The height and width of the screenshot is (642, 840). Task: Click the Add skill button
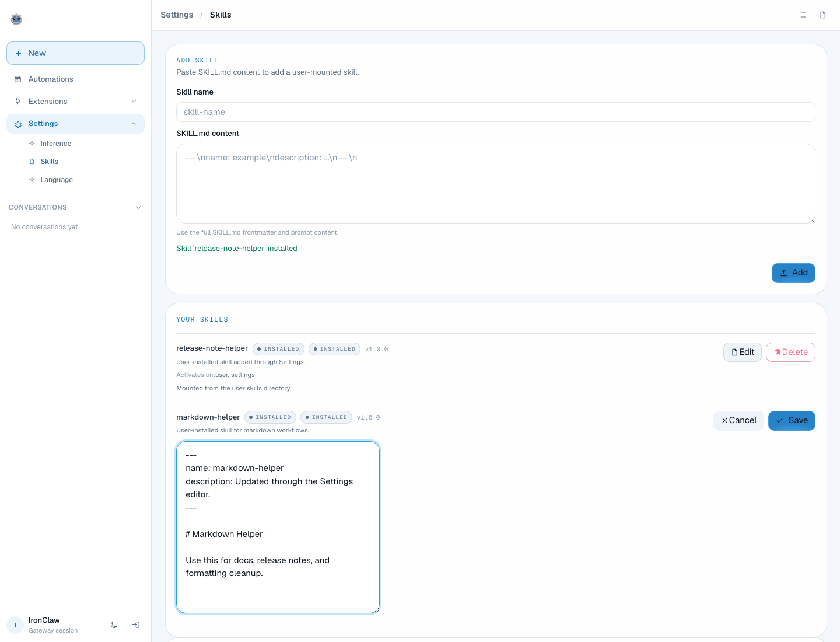(x=793, y=273)
